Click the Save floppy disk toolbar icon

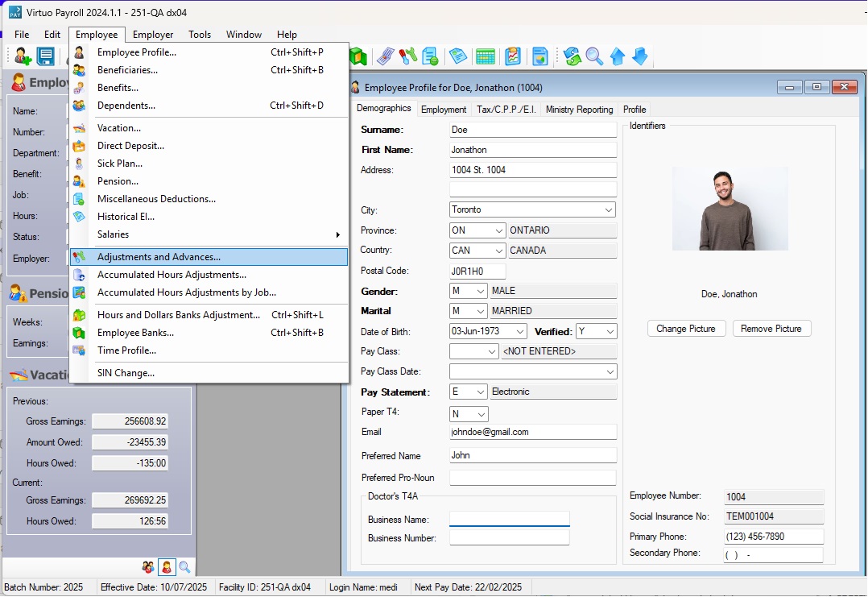46,56
